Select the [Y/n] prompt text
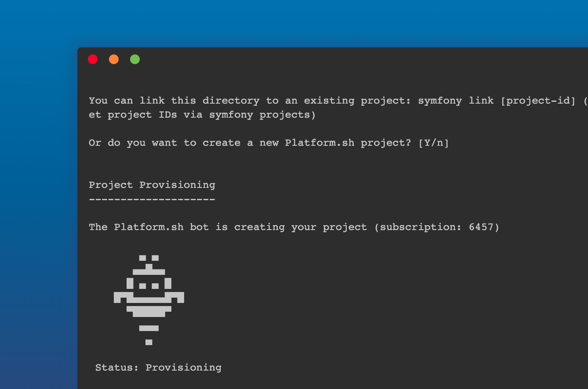This screenshot has width=588, height=389. tap(434, 143)
